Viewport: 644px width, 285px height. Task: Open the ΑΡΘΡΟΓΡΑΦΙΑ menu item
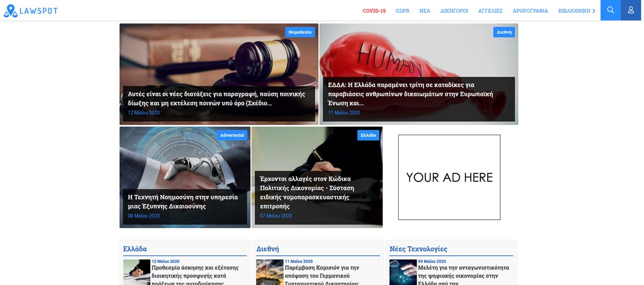click(530, 11)
